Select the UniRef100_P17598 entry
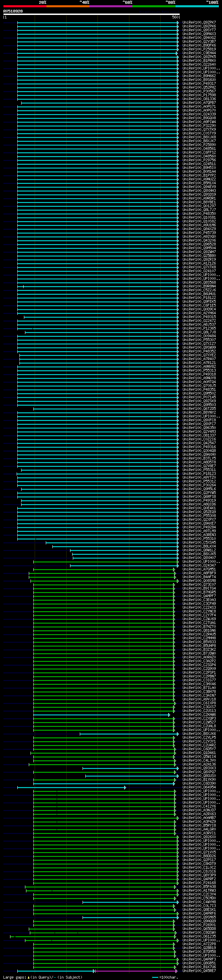 (x=199, y=95)
